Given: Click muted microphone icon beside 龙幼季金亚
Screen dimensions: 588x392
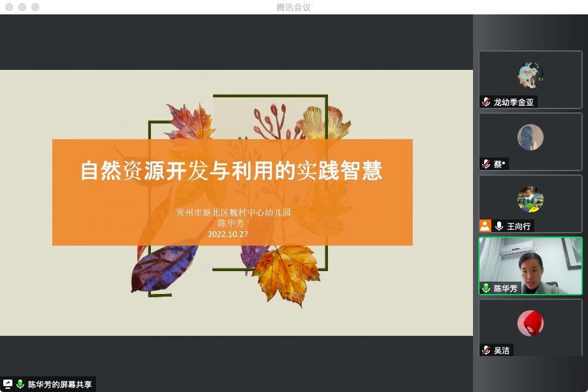Looking at the screenshot, I should (x=486, y=102).
